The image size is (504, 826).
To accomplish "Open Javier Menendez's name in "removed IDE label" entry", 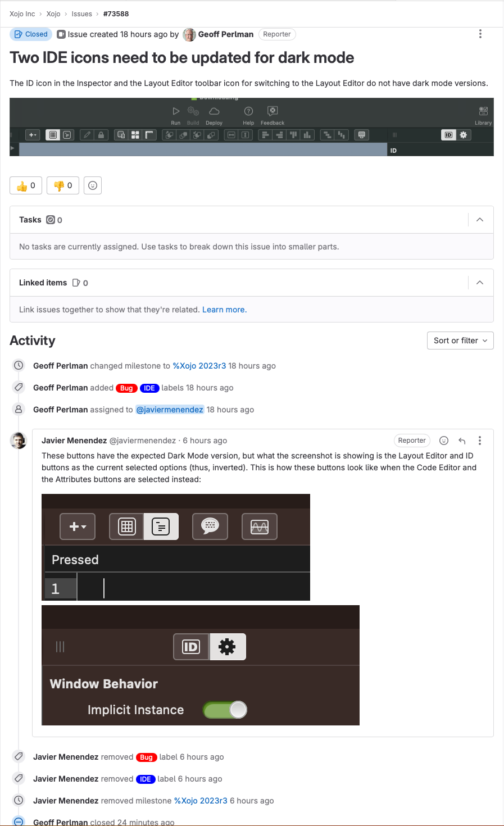I will click(66, 779).
